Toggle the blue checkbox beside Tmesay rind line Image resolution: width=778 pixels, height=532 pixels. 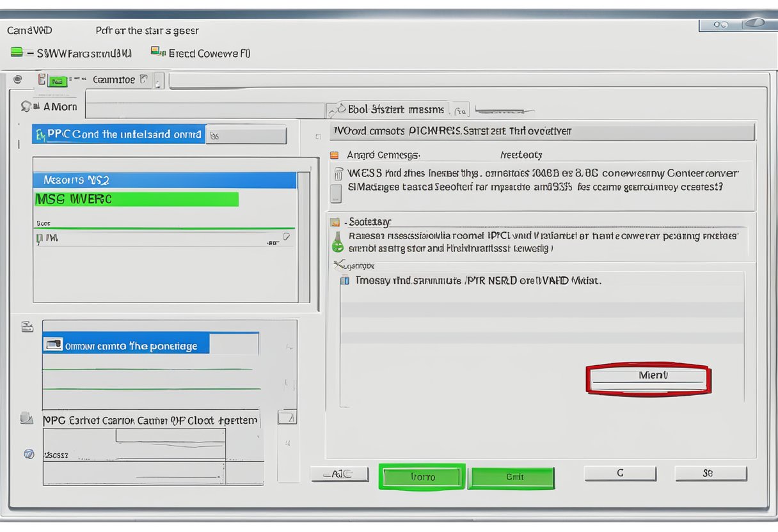click(x=344, y=280)
